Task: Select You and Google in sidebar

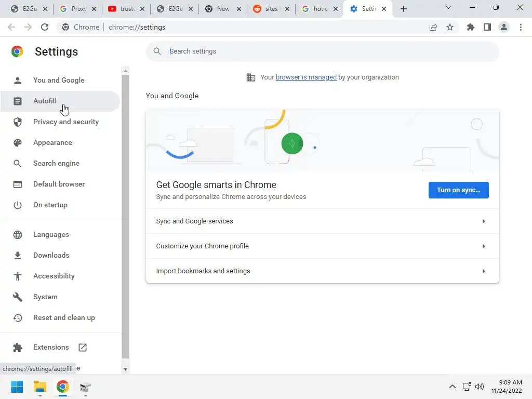Action: click(x=60, y=81)
